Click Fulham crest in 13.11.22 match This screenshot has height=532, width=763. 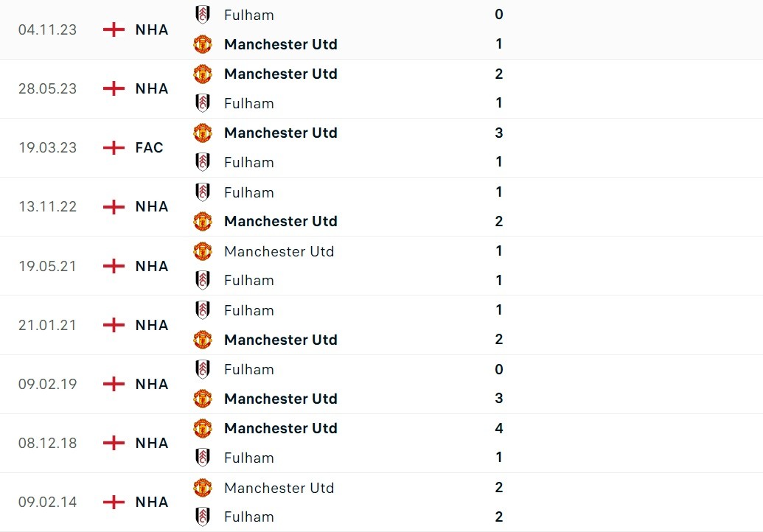(202, 192)
